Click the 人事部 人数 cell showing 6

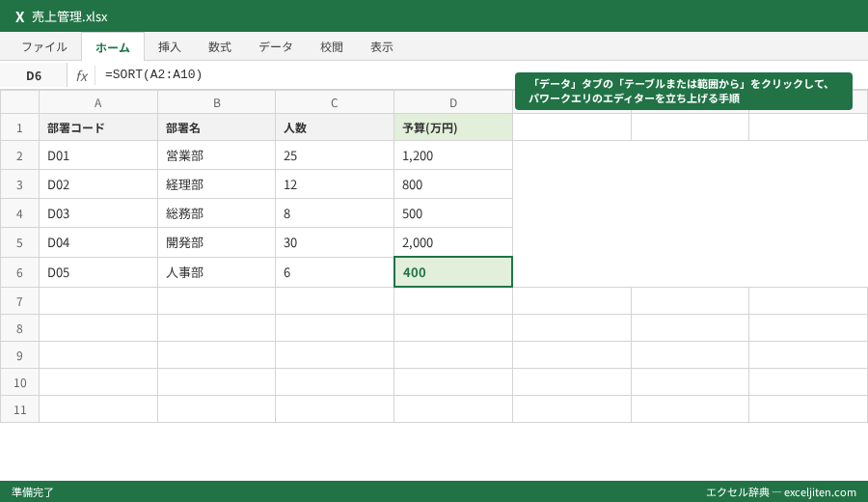[335, 272]
